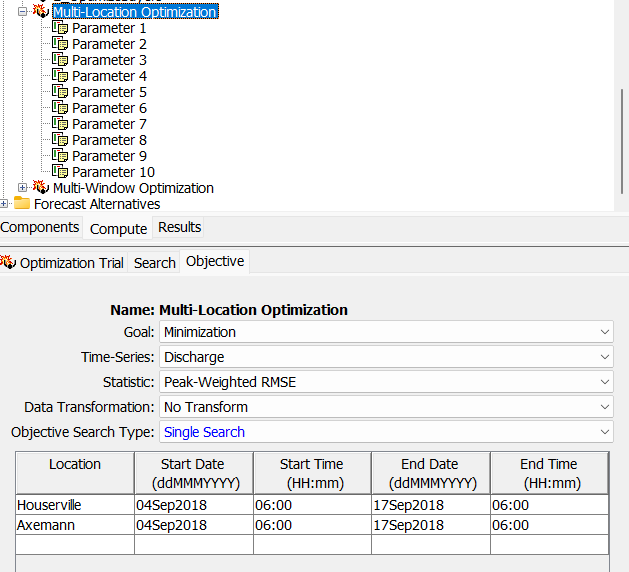This screenshot has width=629, height=572.
Task: Click the Parameter 2 icon
Action: pyautogui.click(x=60, y=44)
